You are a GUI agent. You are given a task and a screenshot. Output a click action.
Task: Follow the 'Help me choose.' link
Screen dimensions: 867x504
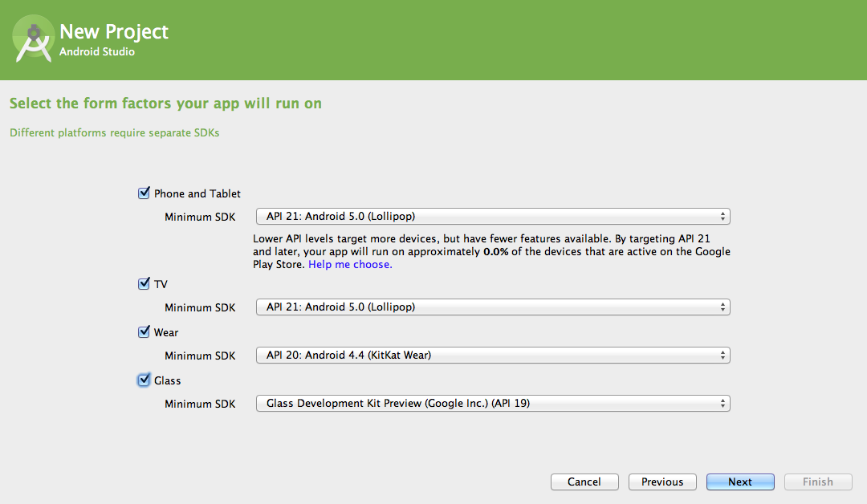click(350, 265)
